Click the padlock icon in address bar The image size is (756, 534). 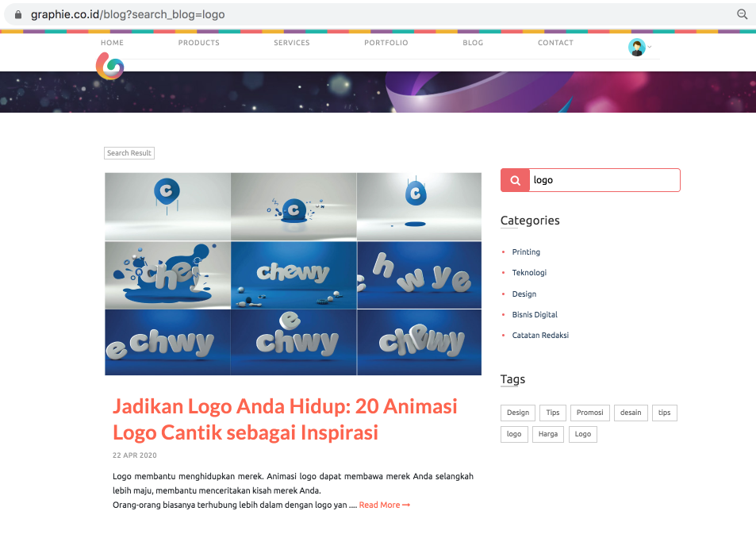(x=18, y=14)
